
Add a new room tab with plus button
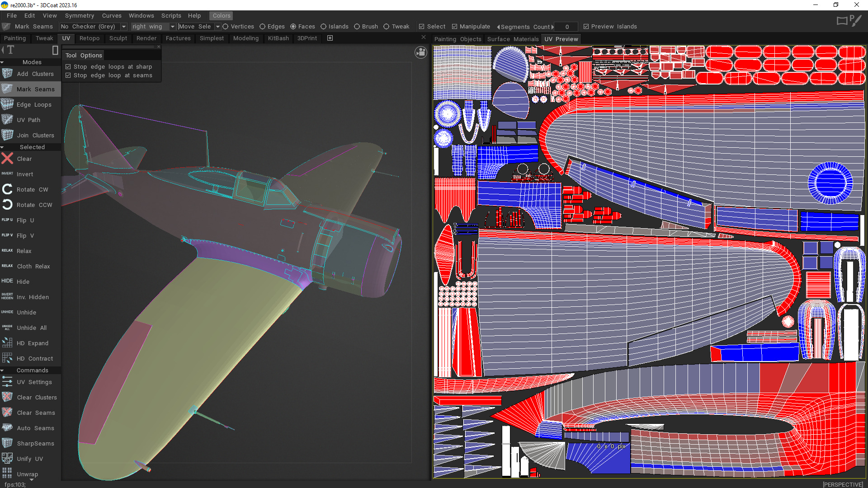pos(330,38)
